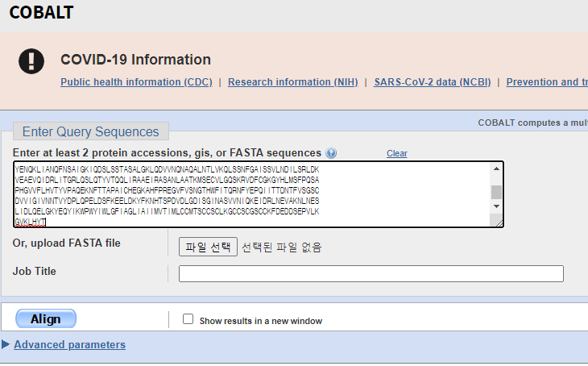588x366 pixels.
Task: Open SARS-CoV-2 data (NCBI) link
Action: [433, 82]
